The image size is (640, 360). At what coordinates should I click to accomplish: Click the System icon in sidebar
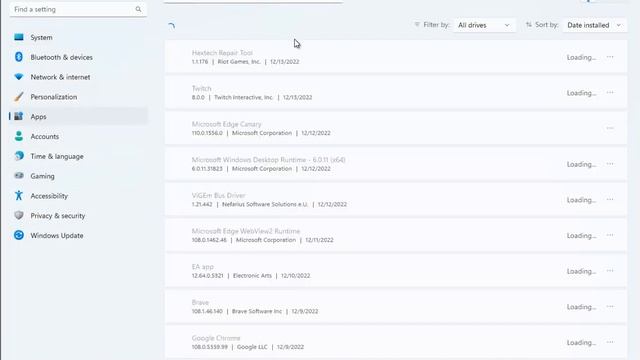(19, 37)
